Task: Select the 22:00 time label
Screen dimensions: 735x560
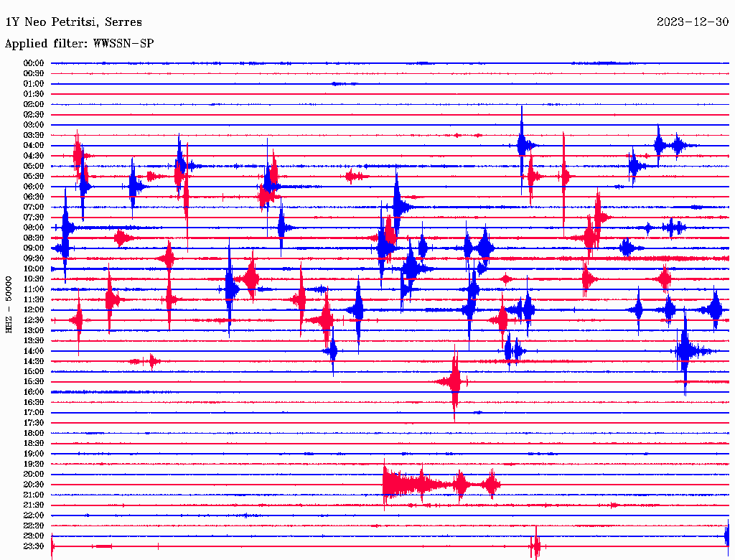Action: (x=34, y=515)
